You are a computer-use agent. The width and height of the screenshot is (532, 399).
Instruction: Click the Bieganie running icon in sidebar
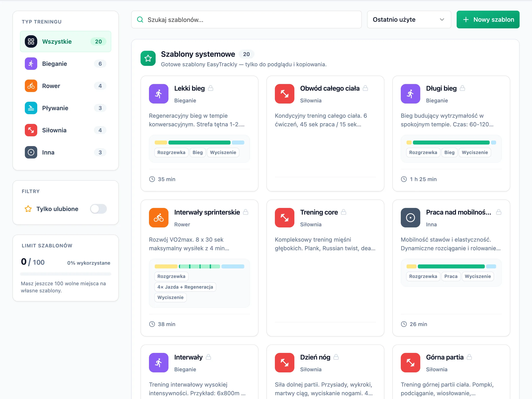(x=31, y=64)
